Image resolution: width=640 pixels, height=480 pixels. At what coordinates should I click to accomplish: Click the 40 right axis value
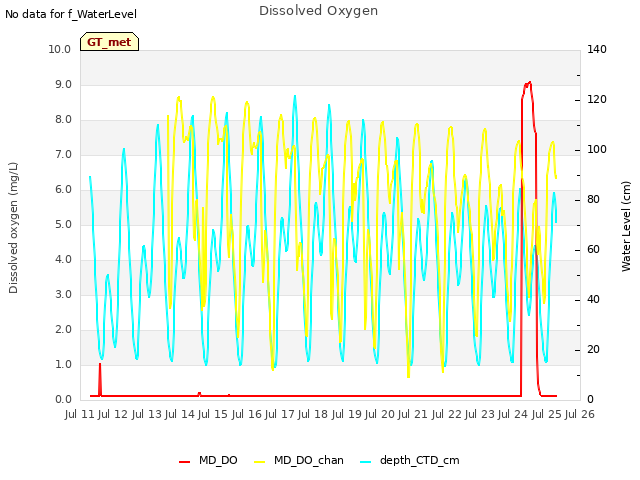point(593,300)
